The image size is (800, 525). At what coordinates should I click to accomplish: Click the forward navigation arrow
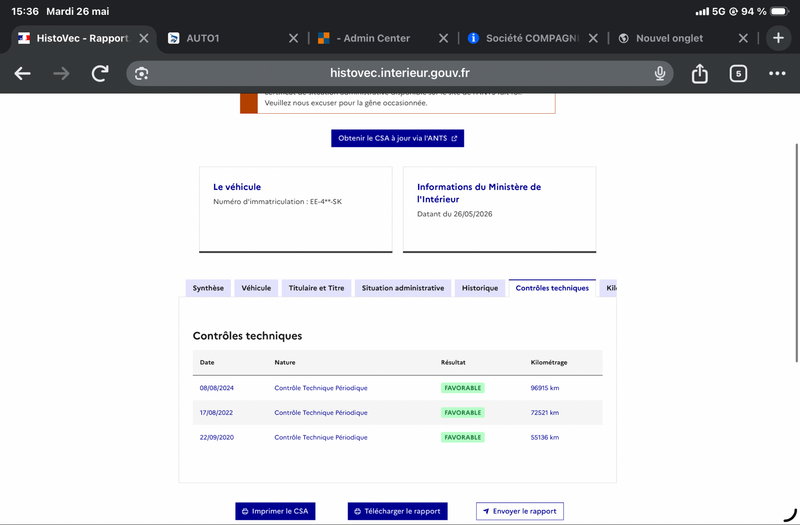pyautogui.click(x=61, y=73)
